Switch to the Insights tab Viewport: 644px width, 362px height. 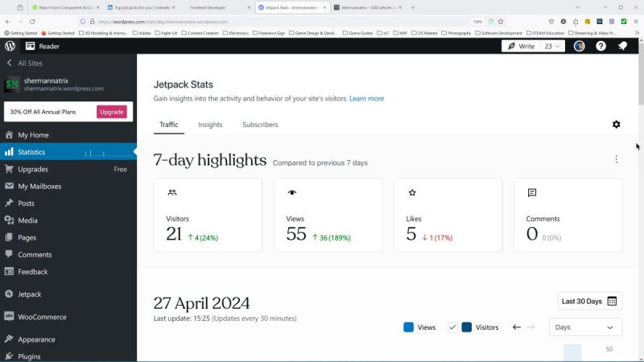[x=210, y=125]
